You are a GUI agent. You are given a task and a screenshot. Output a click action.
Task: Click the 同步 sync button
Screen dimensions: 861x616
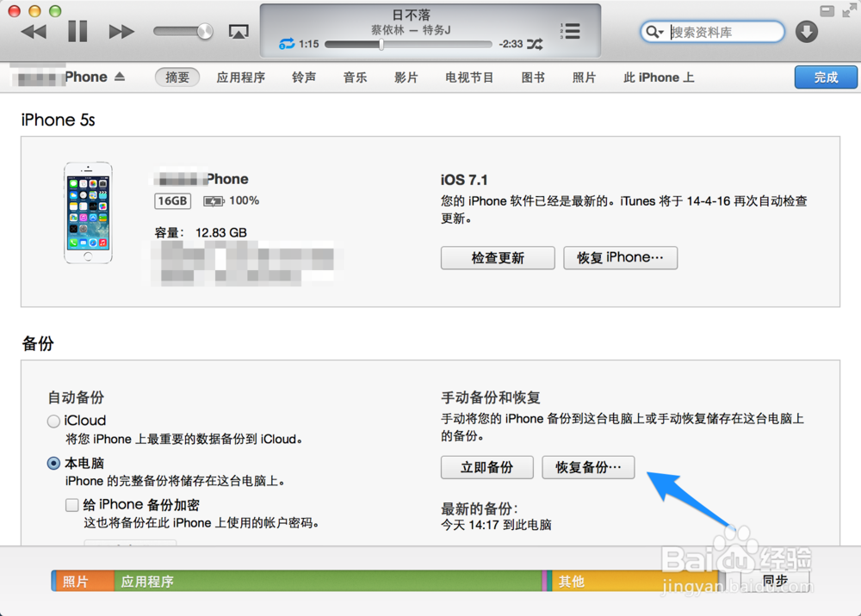[776, 580]
